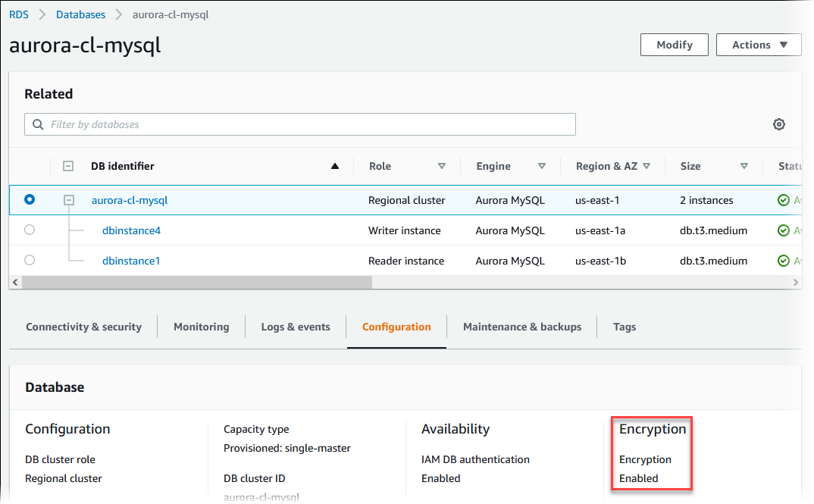The height and width of the screenshot is (504, 814).
Task: Click the left arrow of the horizontal scrollbar
Action: point(15,281)
